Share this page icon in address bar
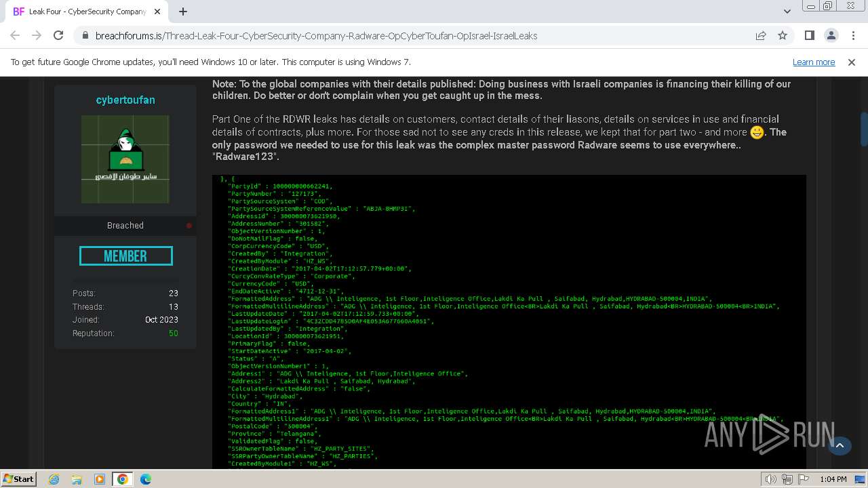Image resolution: width=868 pixels, height=488 pixels. [761, 35]
